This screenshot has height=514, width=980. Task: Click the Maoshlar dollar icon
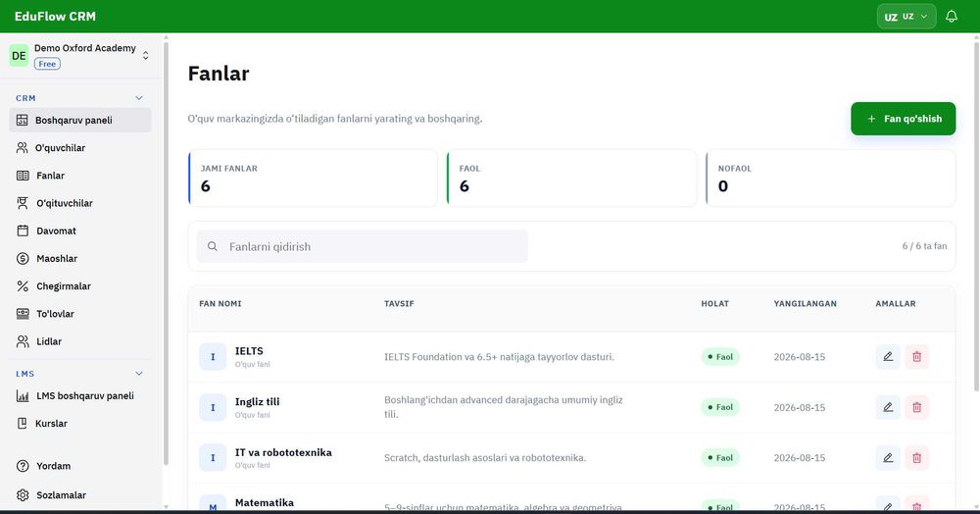[23, 258]
